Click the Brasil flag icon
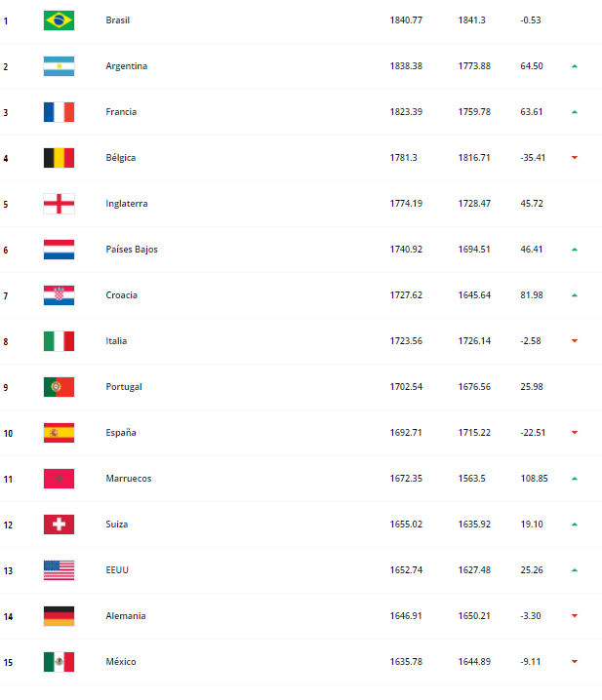Image resolution: width=602 pixels, height=700 pixels. (x=59, y=20)
